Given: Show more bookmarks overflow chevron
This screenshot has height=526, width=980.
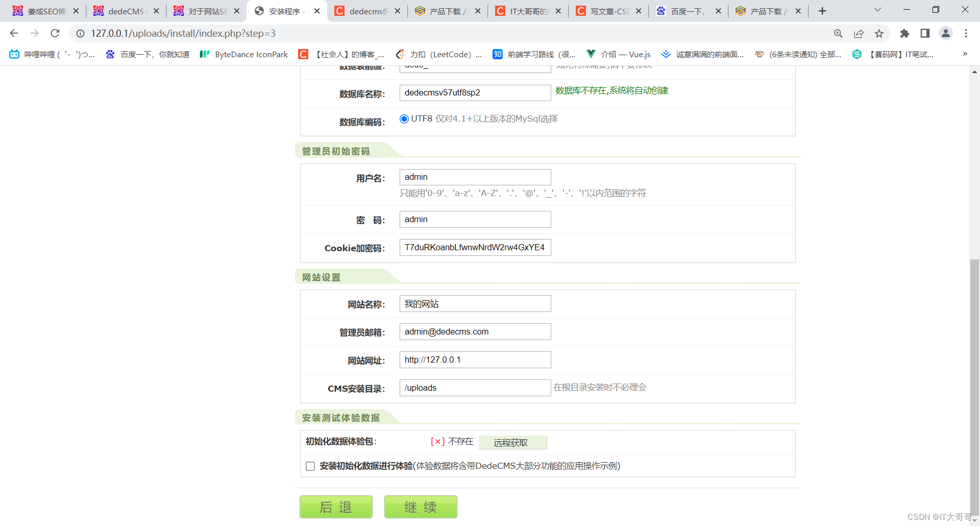Looking at the screenshot, I should 965,54.
